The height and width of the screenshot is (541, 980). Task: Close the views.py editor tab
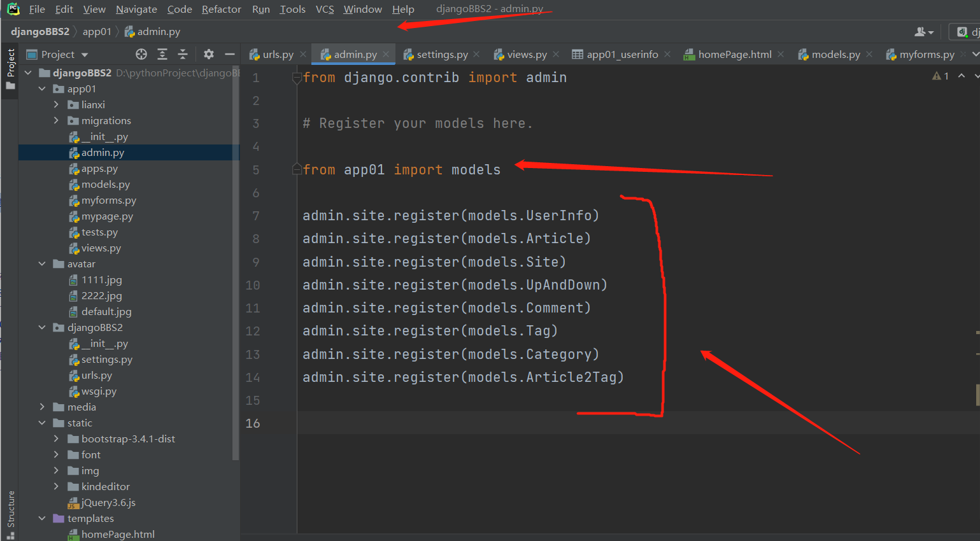tap(556, 54)
